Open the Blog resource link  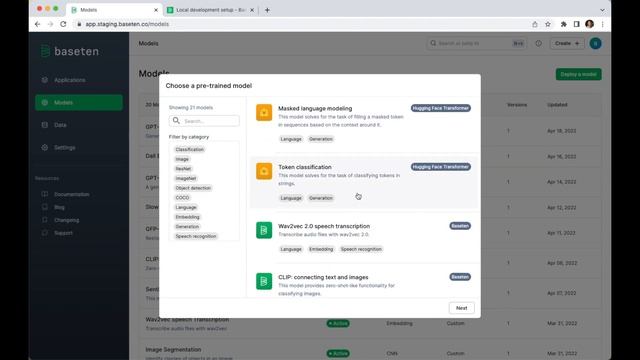pyautogui.click(x=59, y=207)
